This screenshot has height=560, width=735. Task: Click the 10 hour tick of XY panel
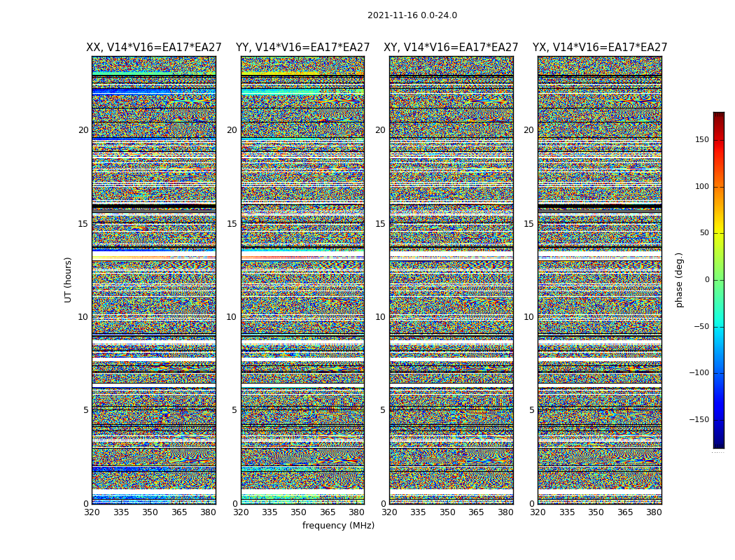[380, 317]
